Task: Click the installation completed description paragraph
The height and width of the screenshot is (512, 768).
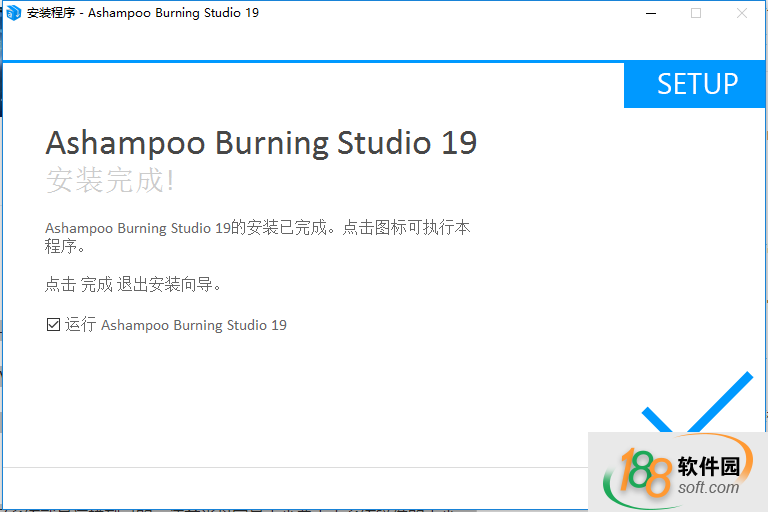Action: tap(257, 236)
